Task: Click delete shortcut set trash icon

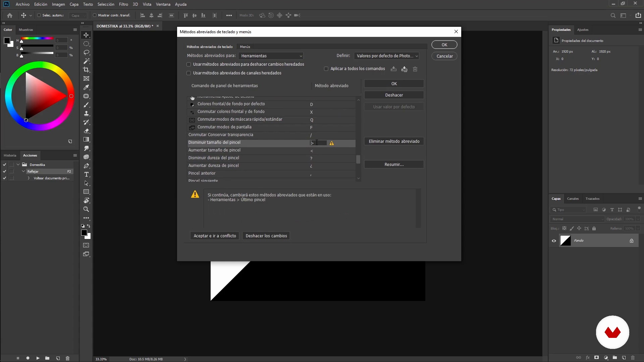Action: coord(415,69)
